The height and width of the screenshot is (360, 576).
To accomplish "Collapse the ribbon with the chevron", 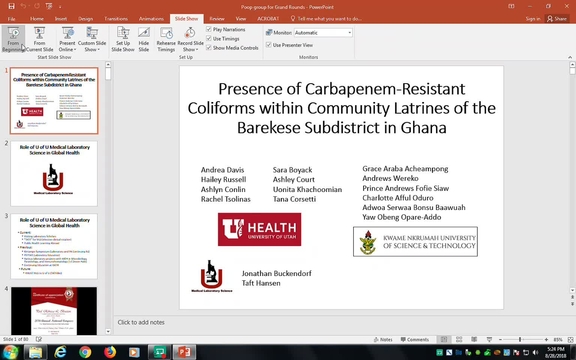I will click(570, 57).
